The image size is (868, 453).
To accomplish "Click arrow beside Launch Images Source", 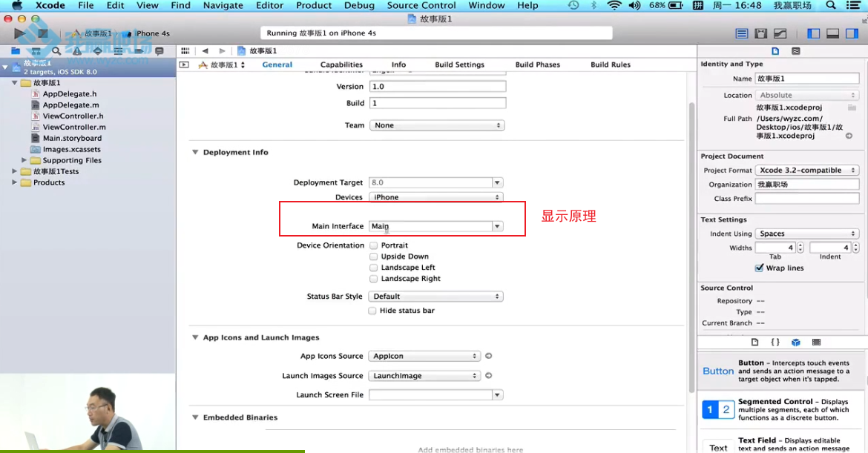I will (488, 376).
